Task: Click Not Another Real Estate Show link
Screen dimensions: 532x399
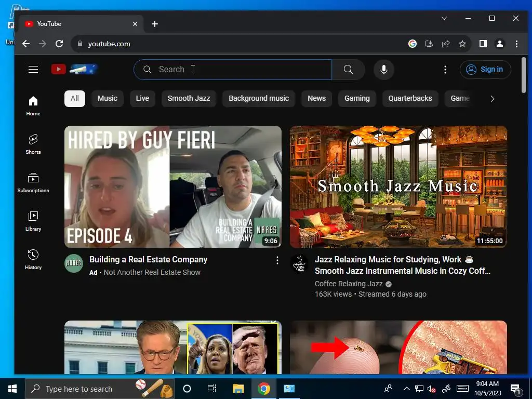Action: tap(152, 272)
